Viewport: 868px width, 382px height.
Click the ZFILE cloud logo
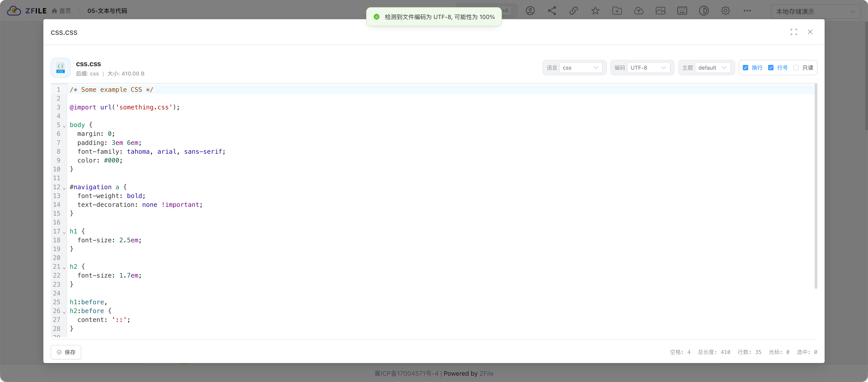click(x=14, y=11)
